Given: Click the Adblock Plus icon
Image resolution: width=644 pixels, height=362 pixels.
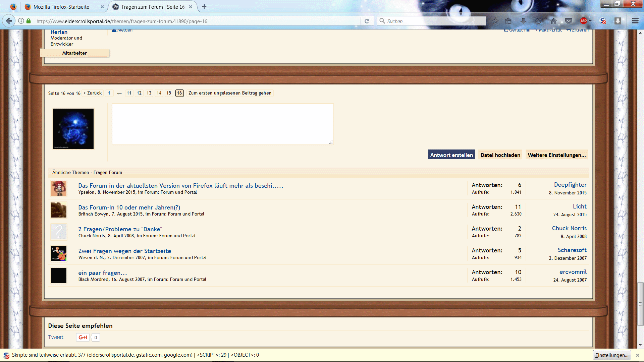Looking at the screenshot, I should [x=583, y=21].
